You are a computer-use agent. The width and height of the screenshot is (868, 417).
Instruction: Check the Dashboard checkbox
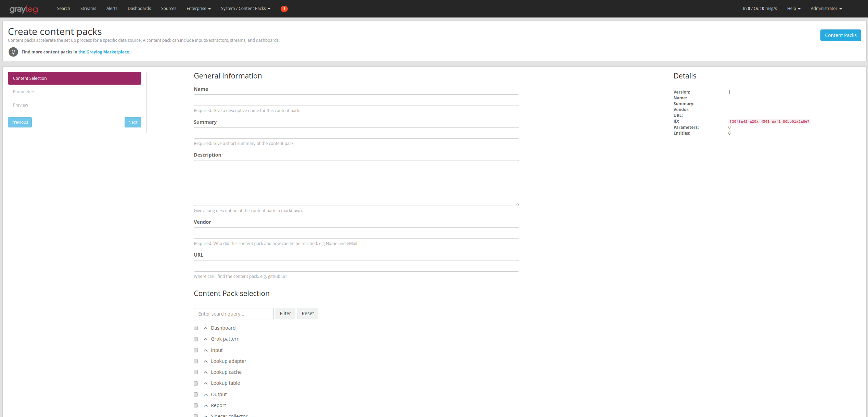click(196, 328)
